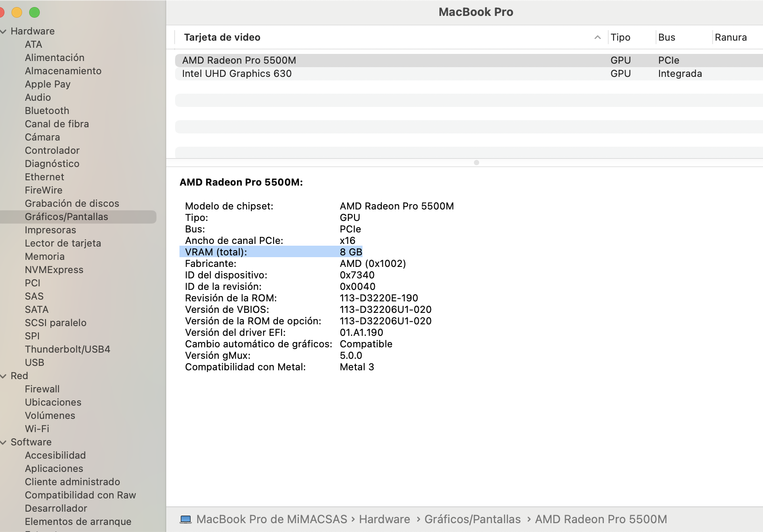Select Desarrollador under Software
Image resolution: width=763 pixels, height=532 pixels.
[56, 509]
